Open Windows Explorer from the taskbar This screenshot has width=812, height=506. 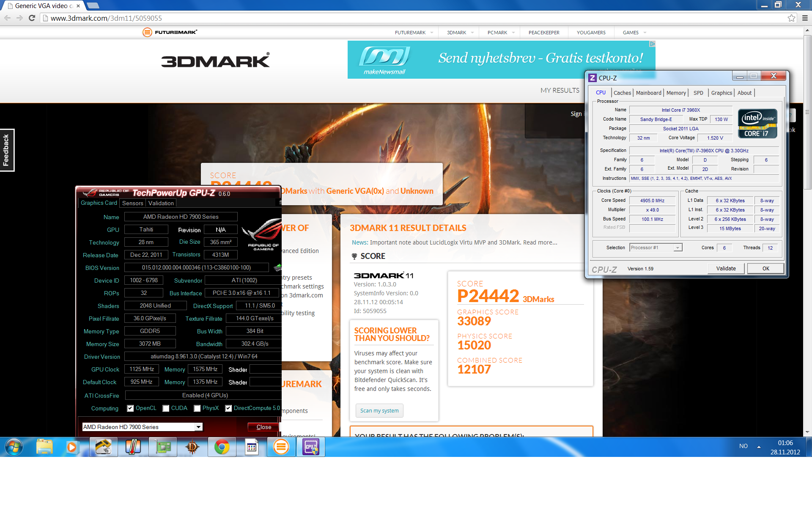(x=44, y=447)
